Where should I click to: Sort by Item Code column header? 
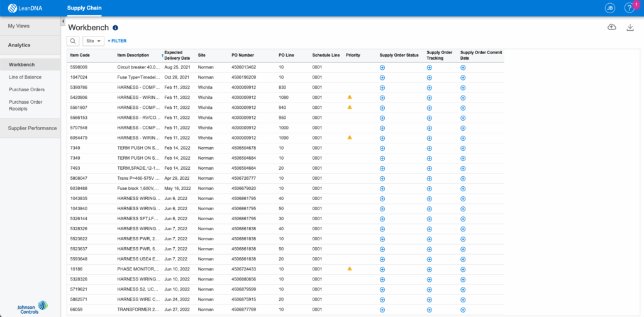[80, 55]
